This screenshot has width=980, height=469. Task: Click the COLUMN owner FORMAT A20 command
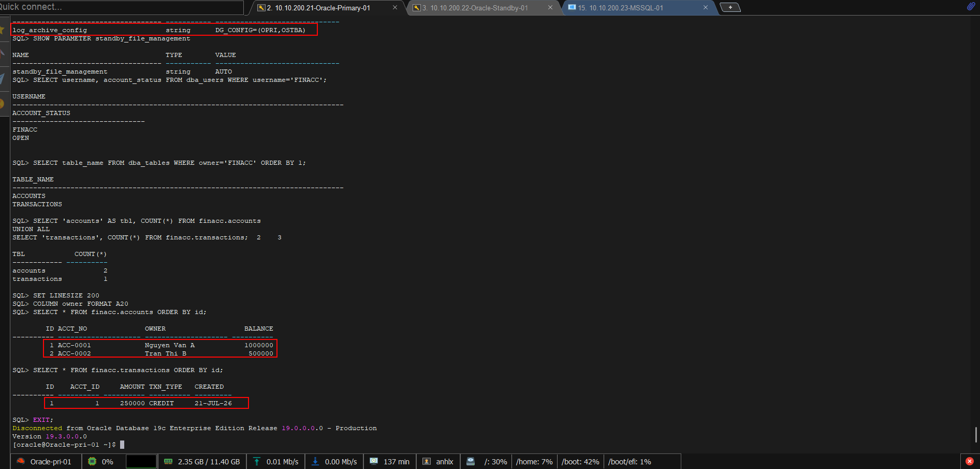tap(81, 304)
